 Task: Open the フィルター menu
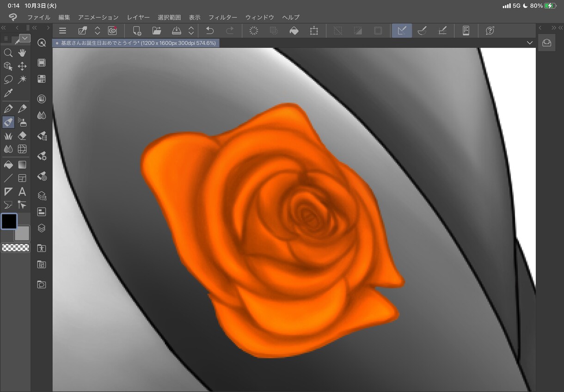[223, 17]
